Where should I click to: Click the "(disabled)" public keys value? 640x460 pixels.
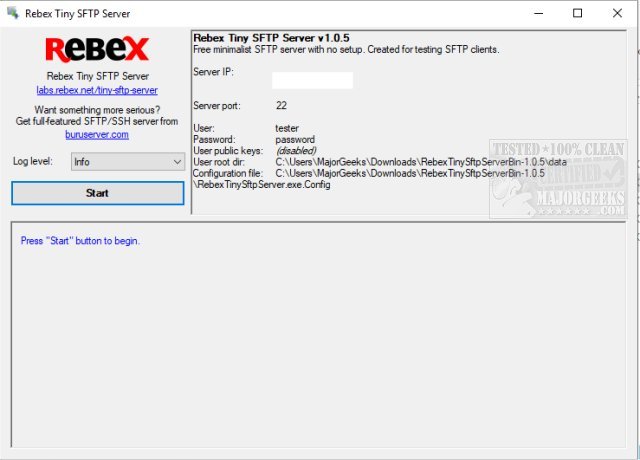(x=296, y=151)
